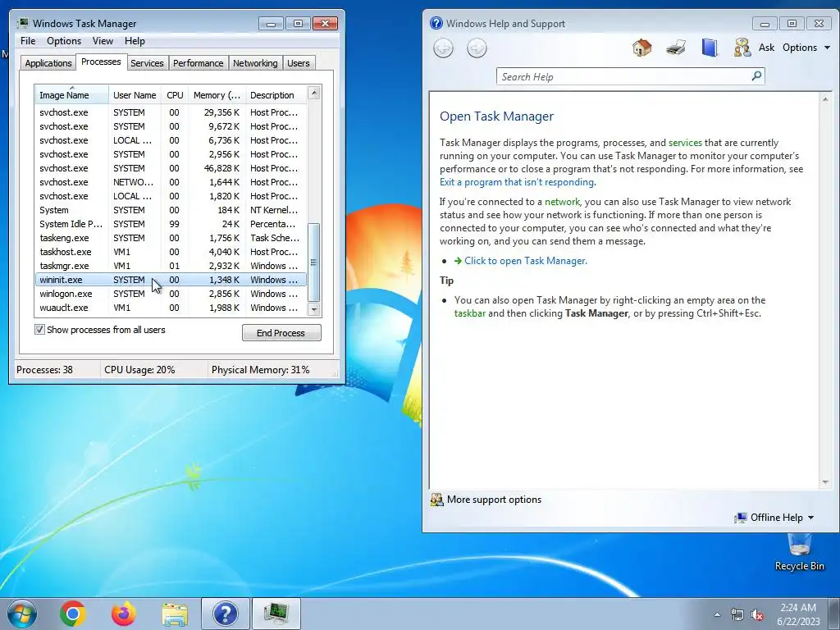
Task: Click the green arrow beside open Task Manager
Action: (x=458, y=261)
